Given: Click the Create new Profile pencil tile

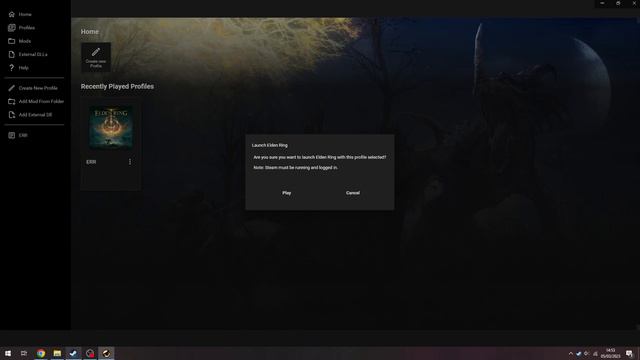Looking at the screenshot, I should [96, 57].
